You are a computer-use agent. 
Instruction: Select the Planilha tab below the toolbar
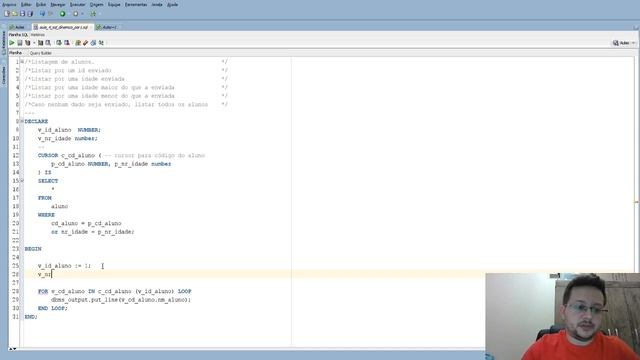point(16,53)
